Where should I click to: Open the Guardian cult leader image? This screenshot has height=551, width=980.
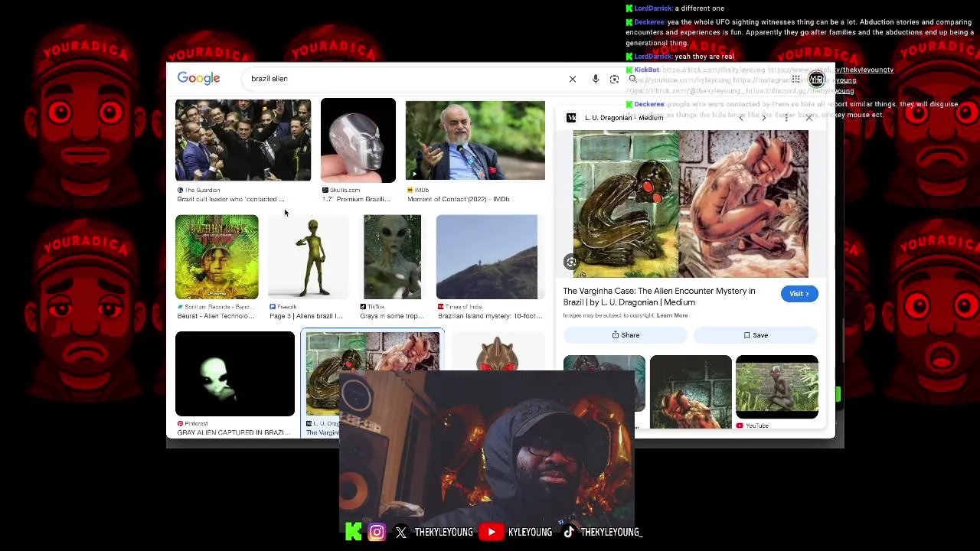pyautogui.click(x=243, y=140)
